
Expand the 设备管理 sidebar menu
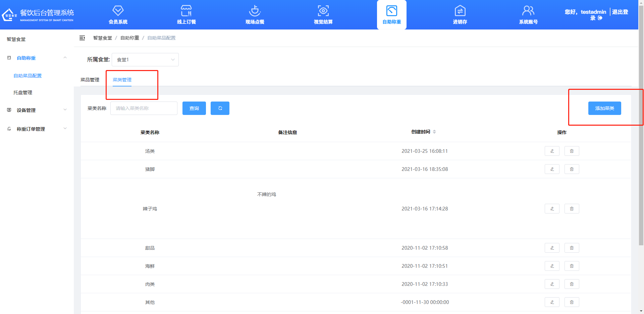click(37, 110)
